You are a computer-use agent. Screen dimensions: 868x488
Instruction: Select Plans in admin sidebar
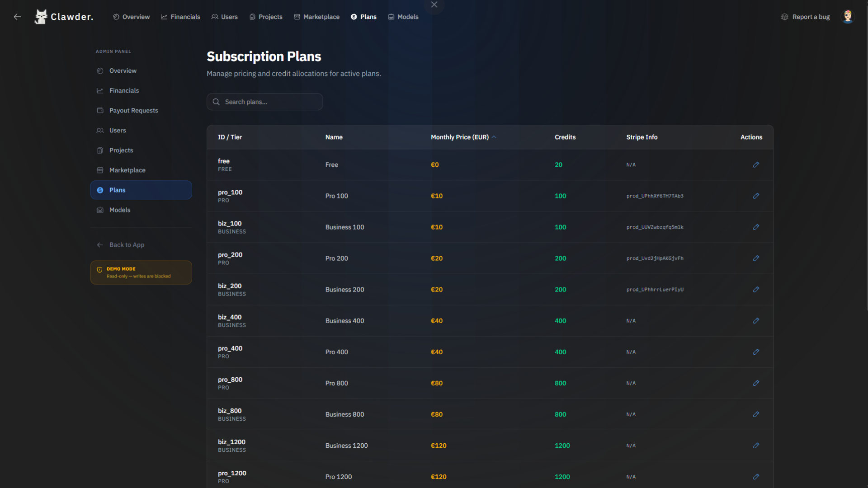tap(141, 190)
